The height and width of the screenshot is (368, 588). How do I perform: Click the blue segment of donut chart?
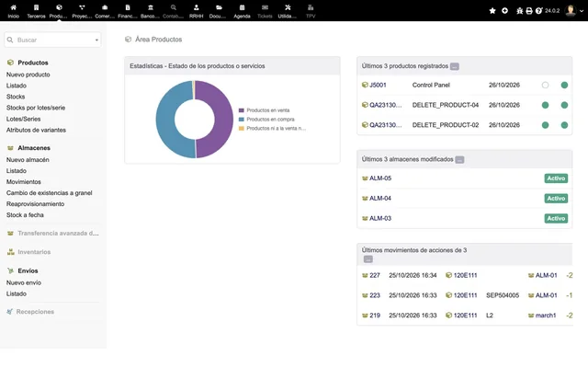(x=165, y=120)
